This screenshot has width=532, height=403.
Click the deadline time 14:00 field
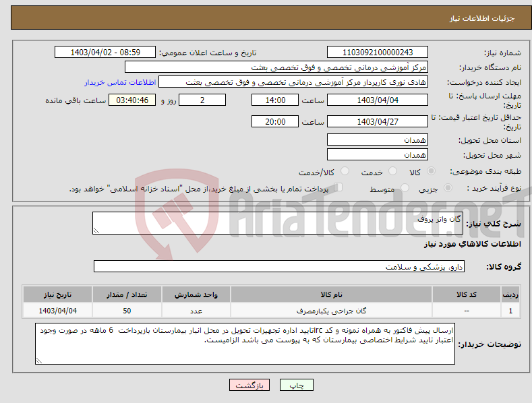point(275,100)
